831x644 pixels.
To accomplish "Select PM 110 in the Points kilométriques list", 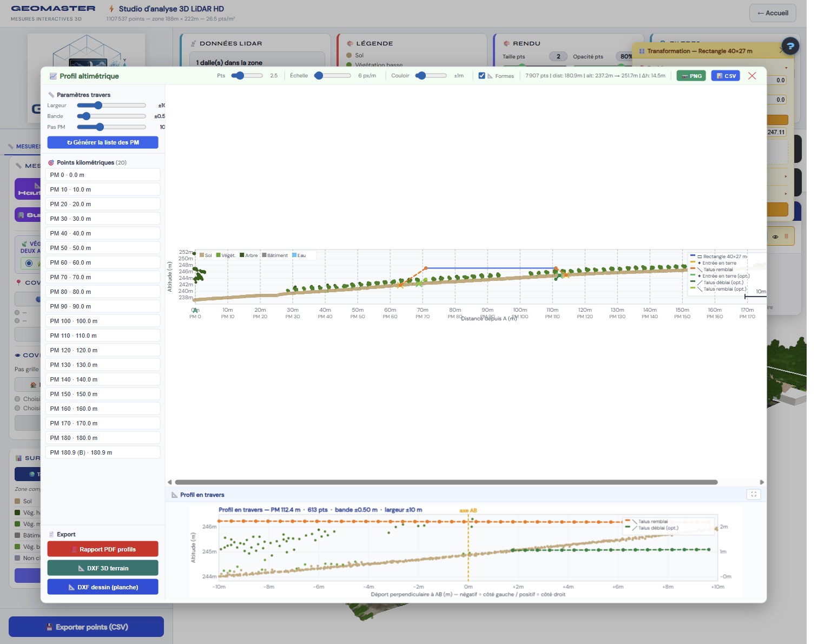I will tap(103, 335).
